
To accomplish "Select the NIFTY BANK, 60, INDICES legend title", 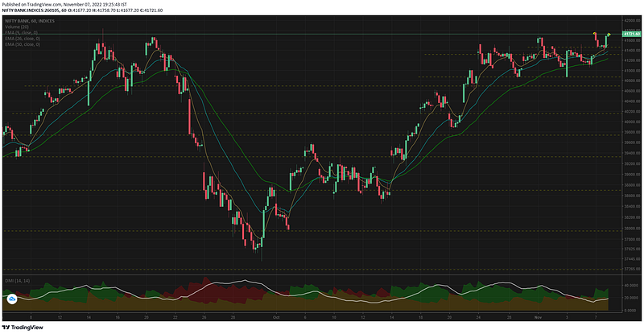I will point(30,21).
